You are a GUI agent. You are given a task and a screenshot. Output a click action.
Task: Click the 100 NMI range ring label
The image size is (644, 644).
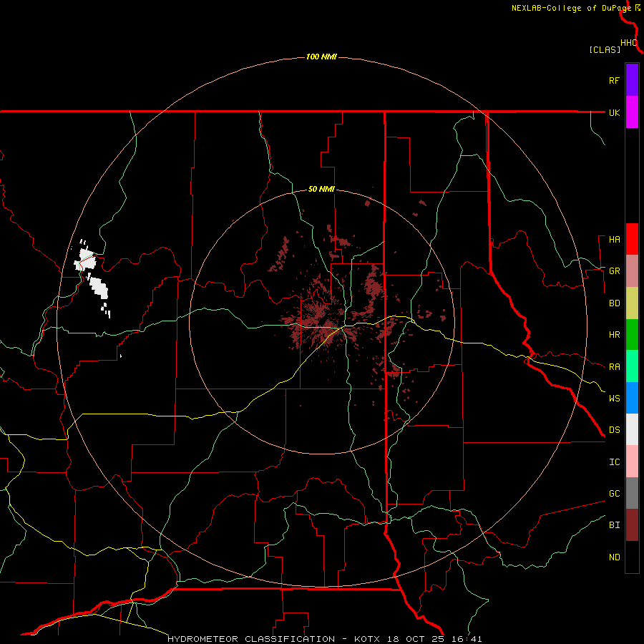click(x=321, y=57)
